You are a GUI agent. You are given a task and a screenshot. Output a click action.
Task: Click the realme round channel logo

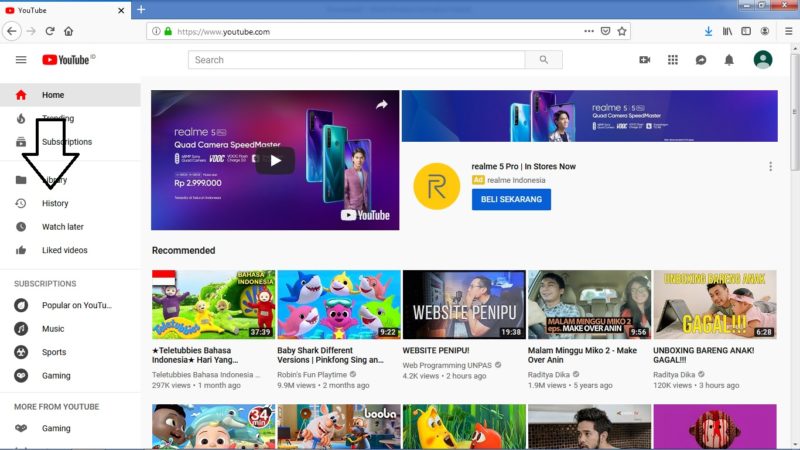(436, 186)
